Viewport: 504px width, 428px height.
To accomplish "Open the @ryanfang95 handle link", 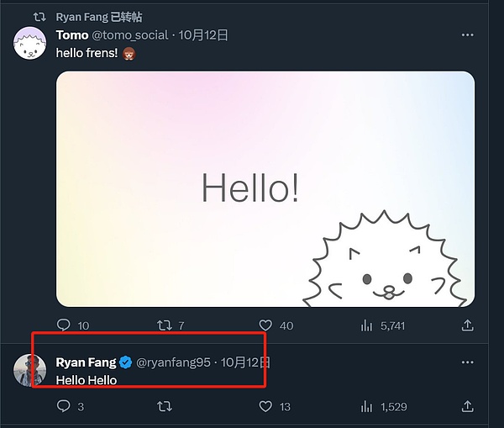I will [x=174, y=362].
